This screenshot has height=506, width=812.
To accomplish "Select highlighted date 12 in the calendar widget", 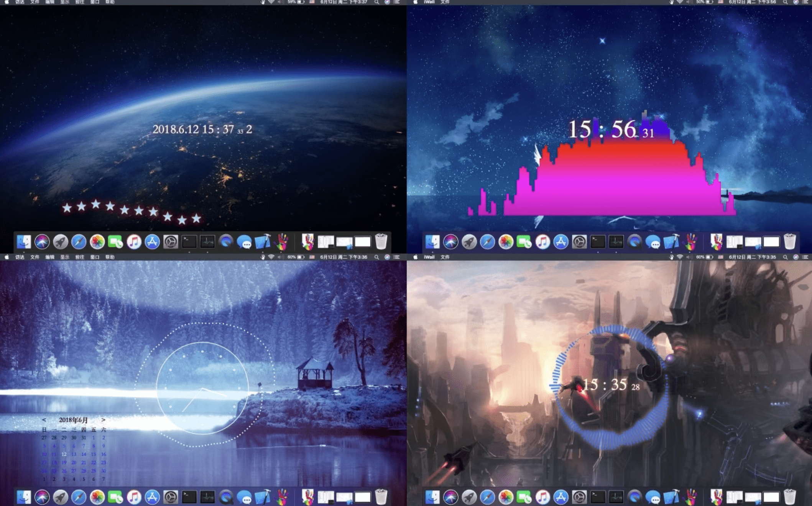I will point(64,454).
